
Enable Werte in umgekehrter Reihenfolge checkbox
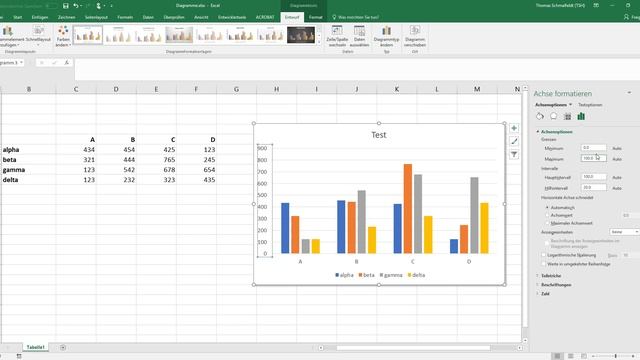543,264
